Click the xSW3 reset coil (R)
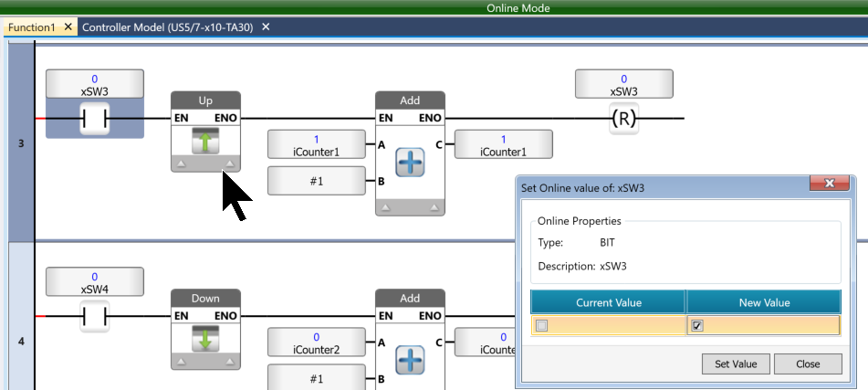The image size is (868, 390). (x=624, y=119)
